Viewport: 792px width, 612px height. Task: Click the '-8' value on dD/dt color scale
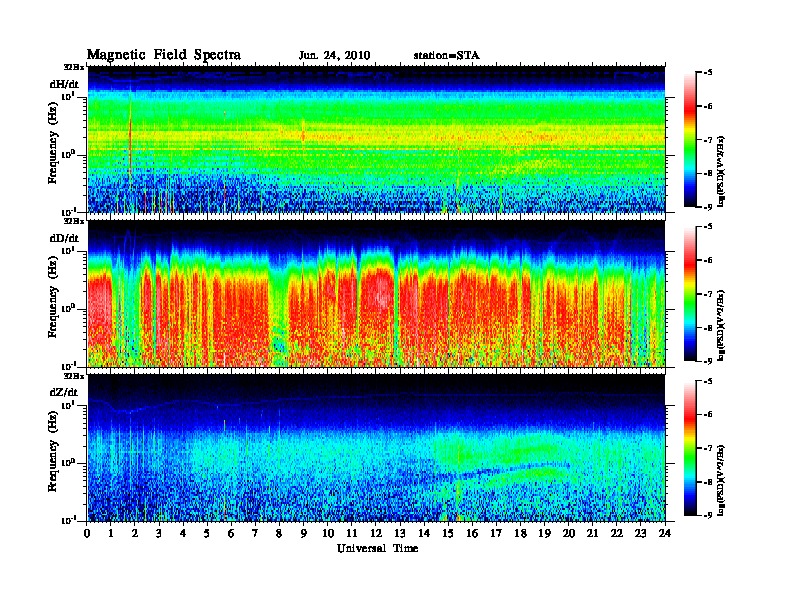coord(708,328)
